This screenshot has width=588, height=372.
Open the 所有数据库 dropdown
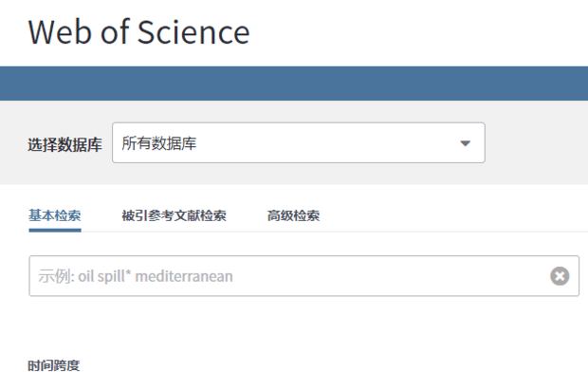point(299,142)
